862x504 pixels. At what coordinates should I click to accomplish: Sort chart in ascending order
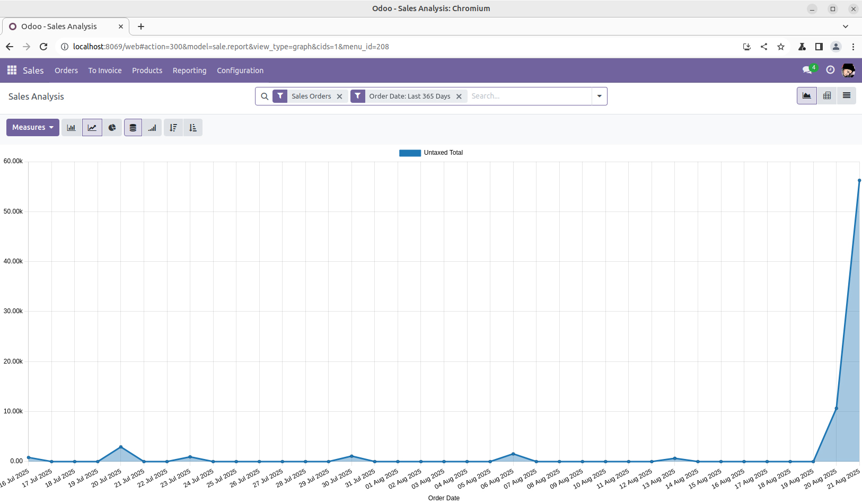tap(193, 128)
